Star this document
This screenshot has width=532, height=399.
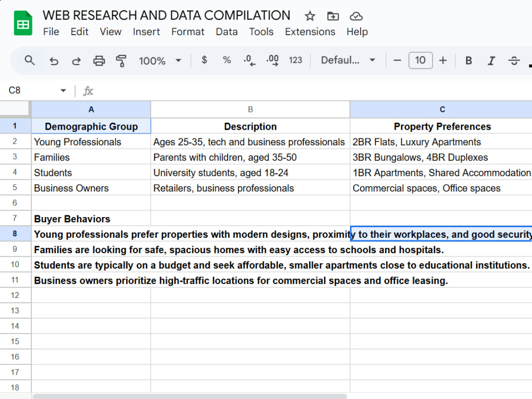310,16
